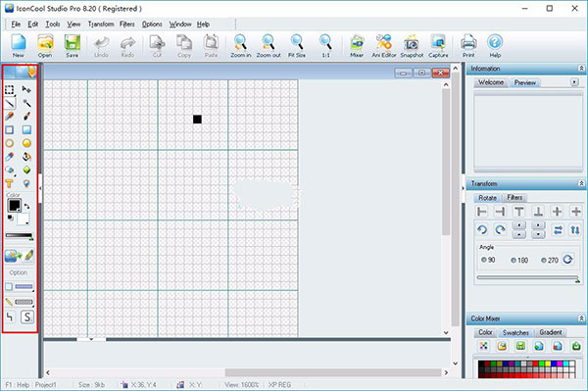Collapse the Information panel

click(x=581, y=69)
